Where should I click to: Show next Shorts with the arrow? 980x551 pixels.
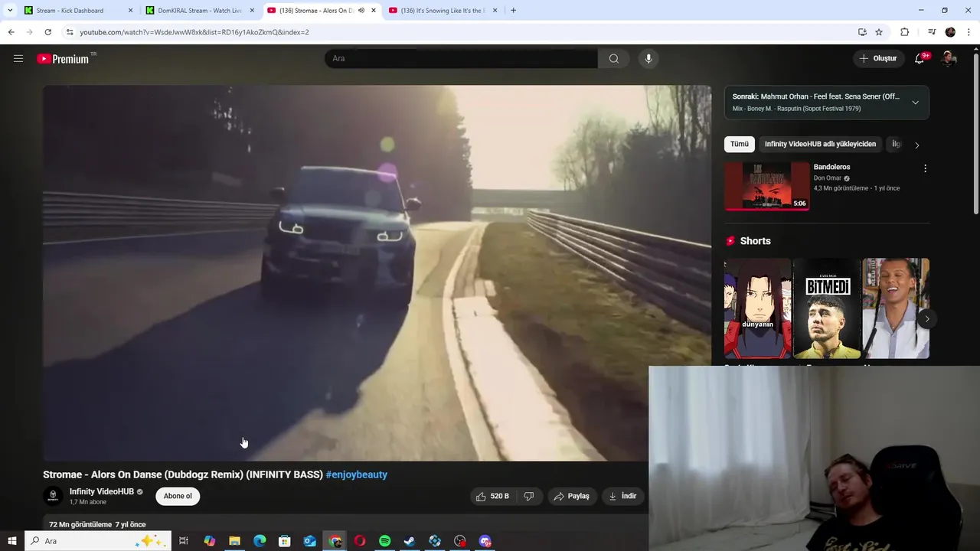926,318
